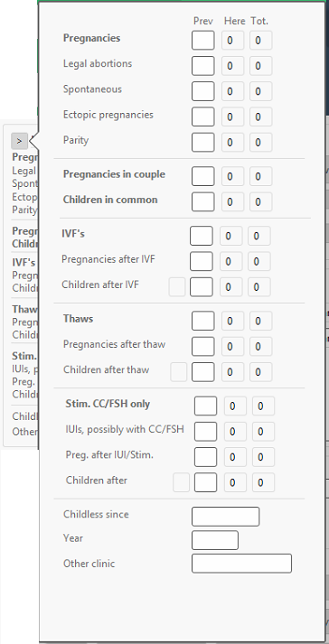Click the Thaws Prev input box
329x644 pixels.
(x=202, y=321)
